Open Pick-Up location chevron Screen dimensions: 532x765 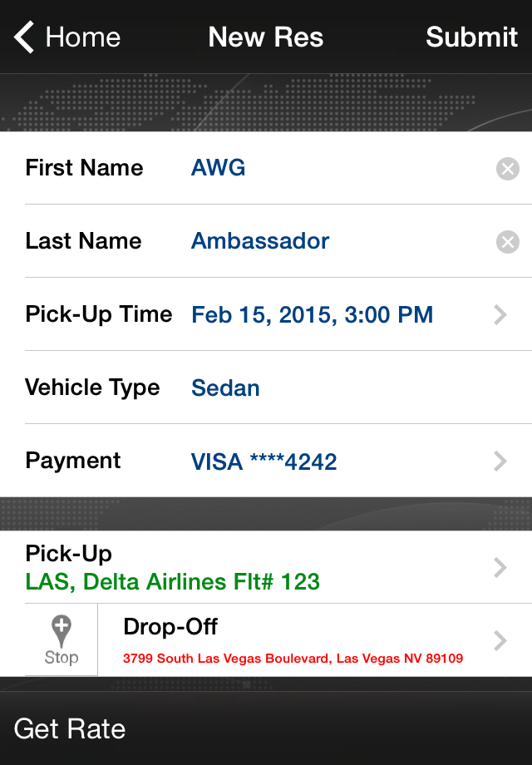click(500, 567)
